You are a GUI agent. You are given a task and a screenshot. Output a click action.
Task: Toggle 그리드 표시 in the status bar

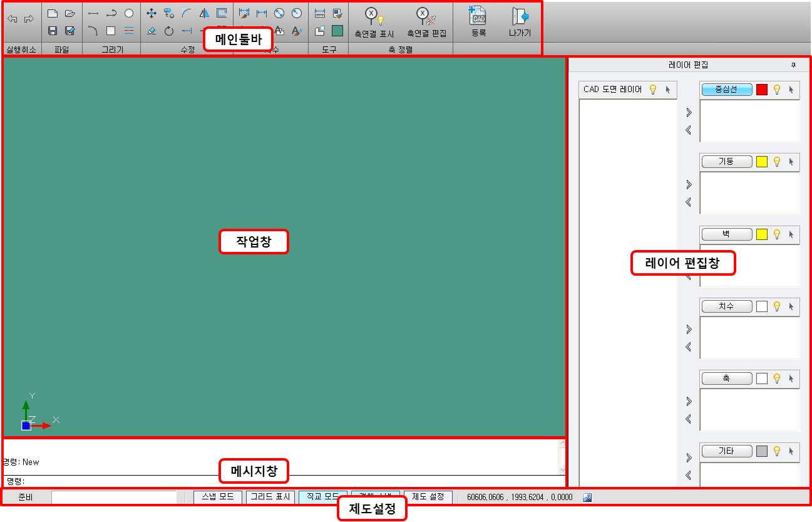point(270,496)
